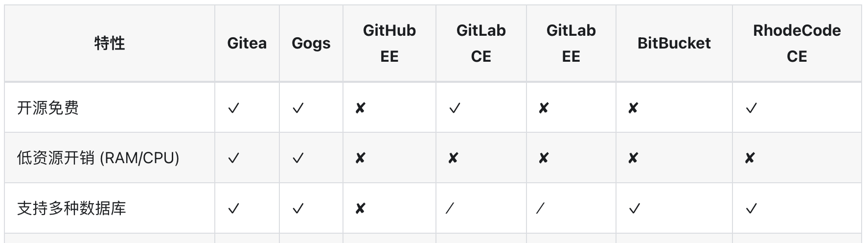
Task: Click the 开源免费 row label
Action: [48, 108]
